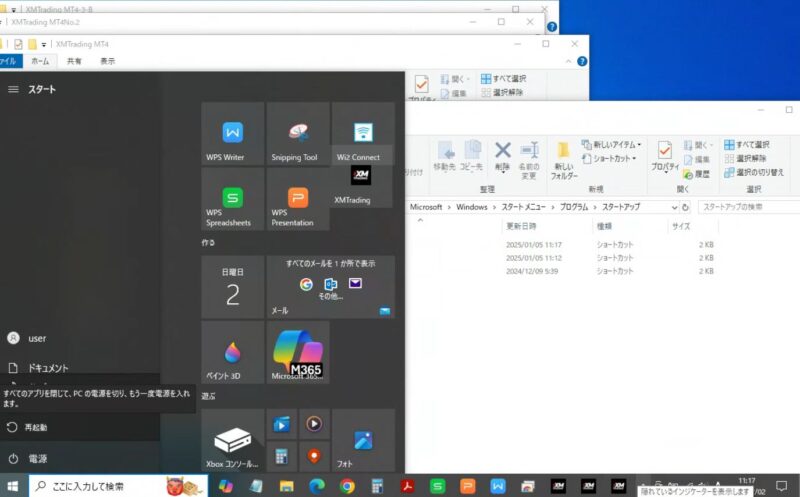Click the taskbar search box ここに入力して検索
Image resolution: width=800 pixels, height=497 pixels.
[118, 486]
